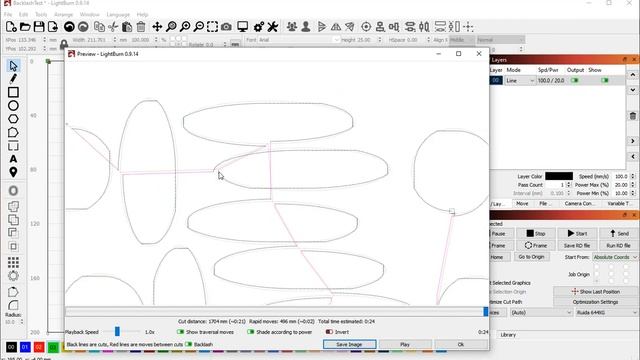This screenshot has height=360, width=640.
Task: Click the Delete trash icon in toolbar
Action: coord(141,27)
